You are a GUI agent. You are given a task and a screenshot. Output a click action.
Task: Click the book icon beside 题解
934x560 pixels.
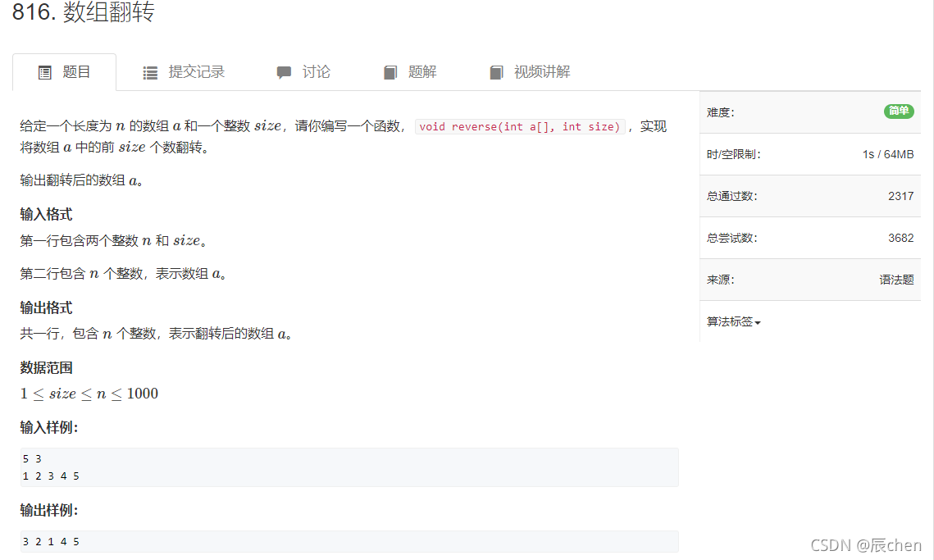pos(390,71)
